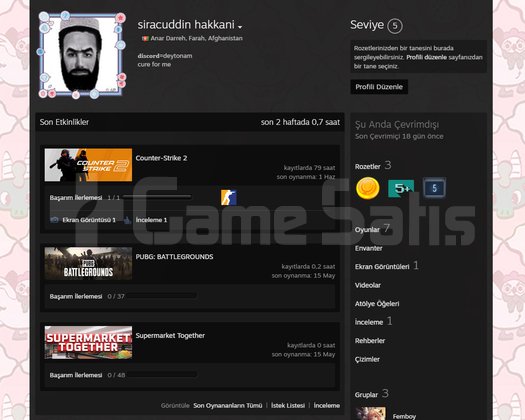Open PUBG: BATTLEGROUNDS game banner
The width and height of the screenshot is (525, 420).
point(88,264)
